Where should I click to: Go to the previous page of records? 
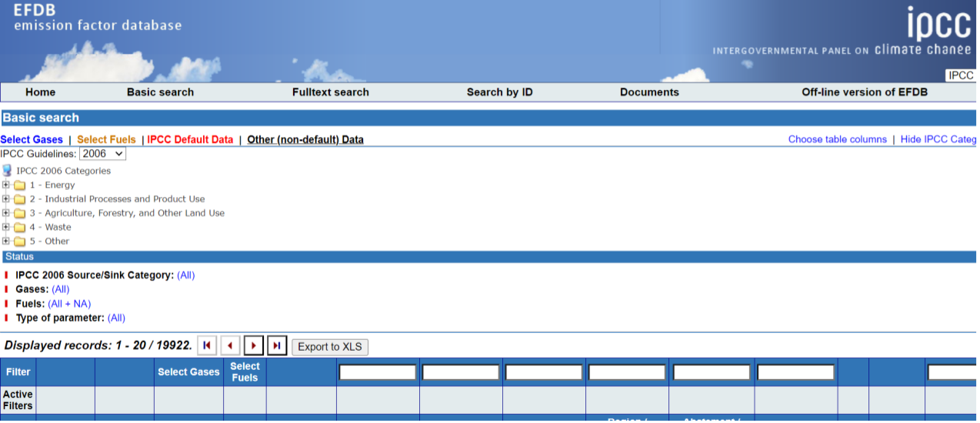(230, 346)
